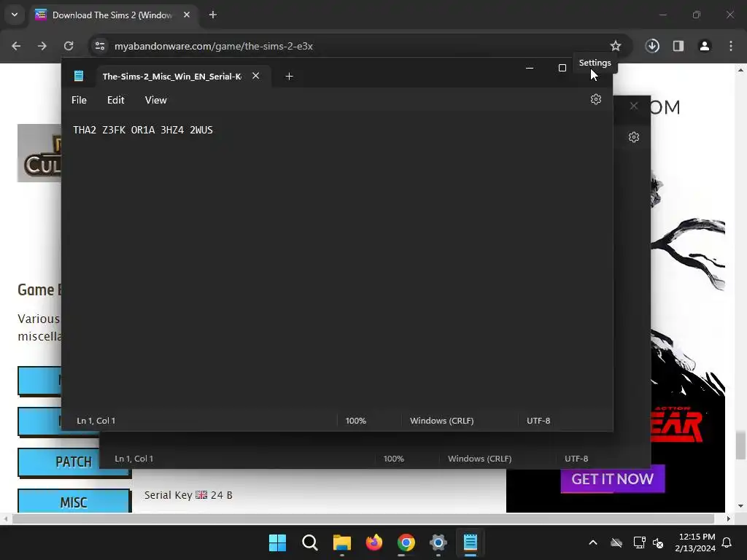Click the MISC button on the webpage
Viewport: 747px width, 560px height.
(x=74, y=502)
